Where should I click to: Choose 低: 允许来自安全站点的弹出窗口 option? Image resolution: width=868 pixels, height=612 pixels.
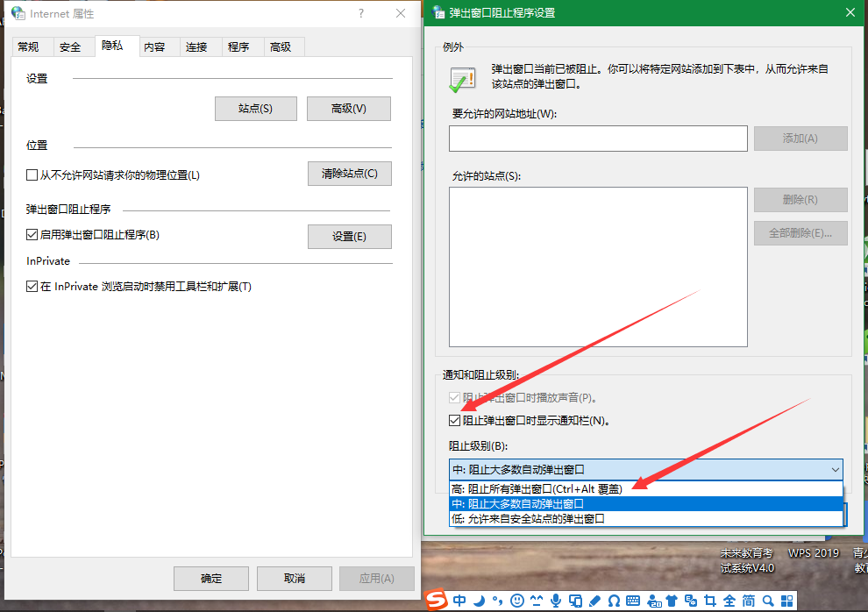pyautogui.click(x=528, y=518)
